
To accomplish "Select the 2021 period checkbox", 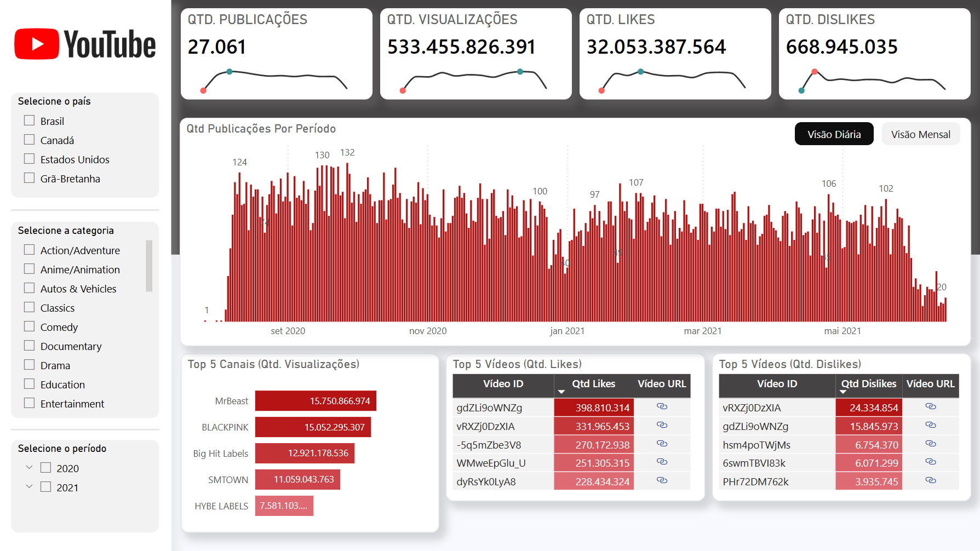I will [x=46, y=487].
